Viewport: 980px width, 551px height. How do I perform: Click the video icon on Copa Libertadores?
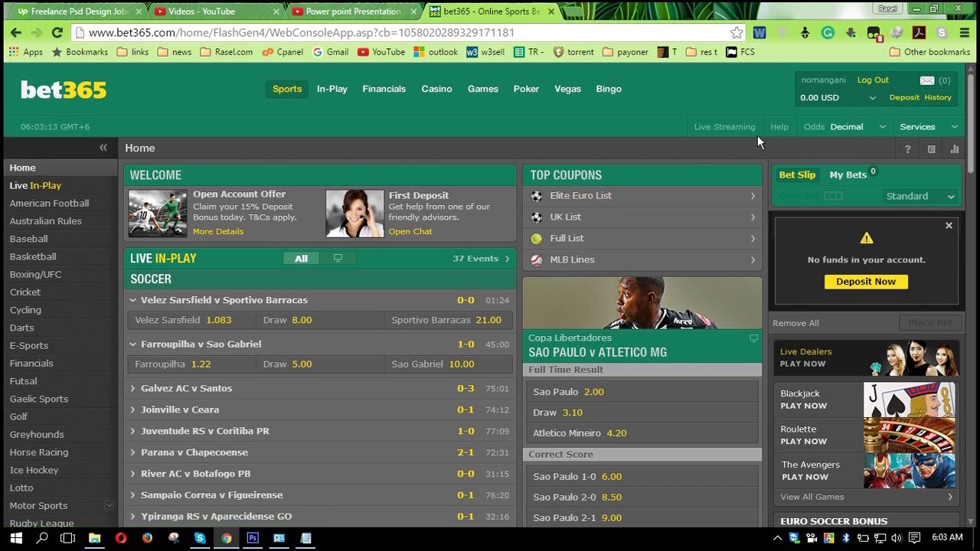(x=753, y=337)
